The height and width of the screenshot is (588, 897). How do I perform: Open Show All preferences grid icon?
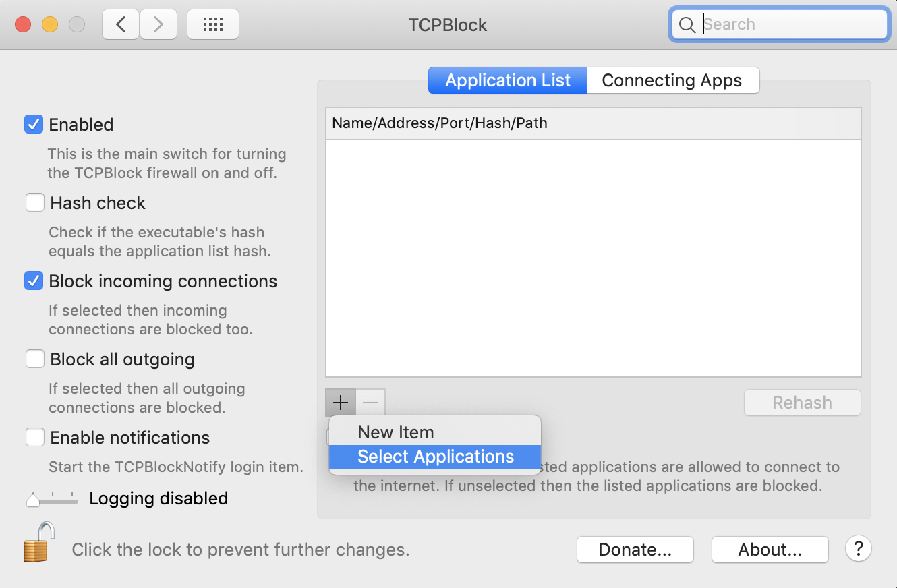(x=212, y=24)
